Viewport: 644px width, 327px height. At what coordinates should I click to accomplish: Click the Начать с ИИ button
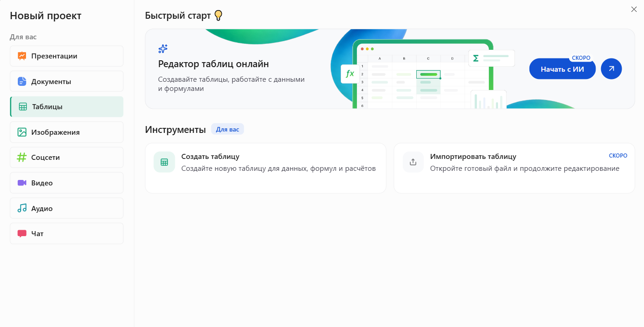(562, 69)
